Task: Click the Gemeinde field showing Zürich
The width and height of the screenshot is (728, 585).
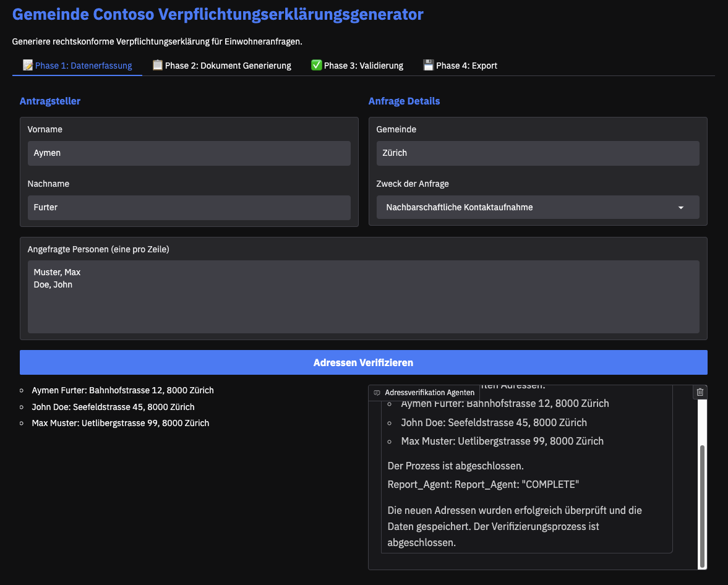Action: click(537, 153)
